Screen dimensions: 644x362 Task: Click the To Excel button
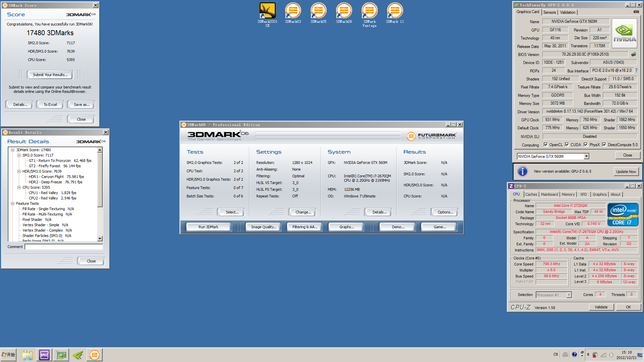(x=50, y=105)
